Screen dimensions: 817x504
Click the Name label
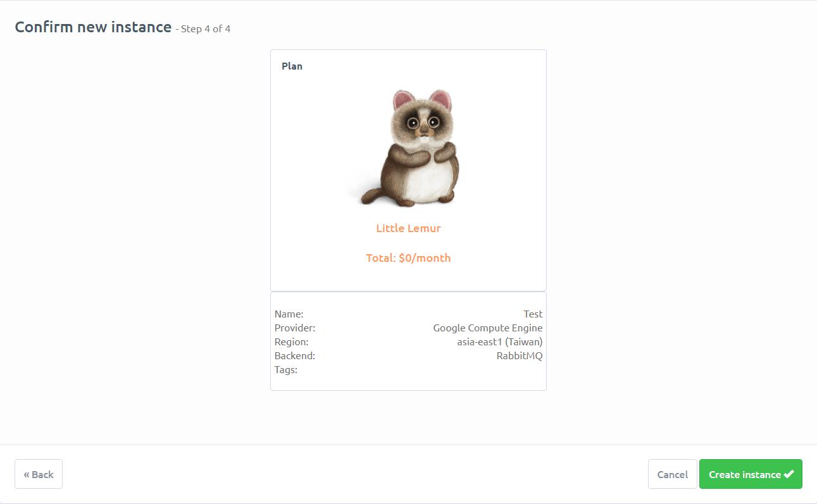(x=289, y=314)
